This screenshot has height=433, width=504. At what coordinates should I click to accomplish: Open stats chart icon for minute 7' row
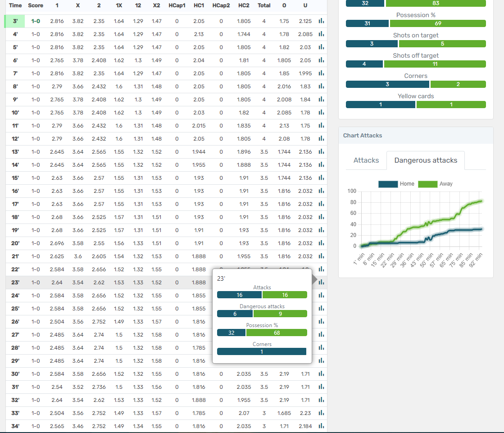pos(321,73)
